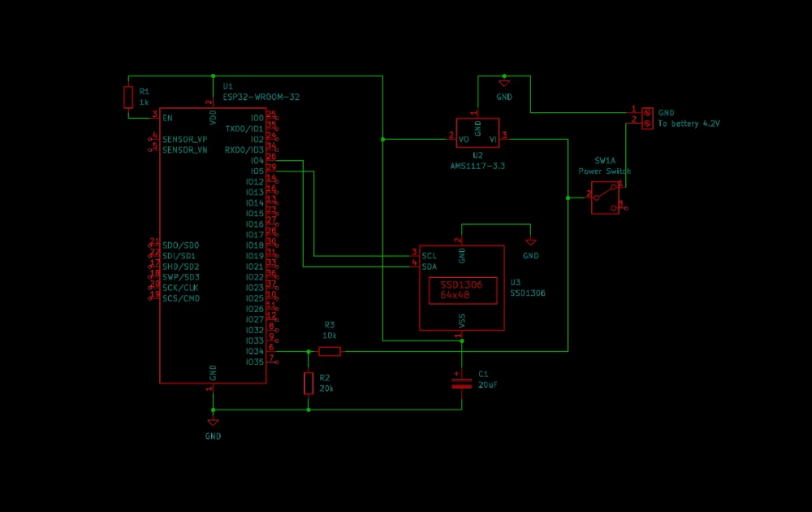812x512 pixels.
Task: Select the C1 20uF capacitor symbol
Action: tap(461, 382)
